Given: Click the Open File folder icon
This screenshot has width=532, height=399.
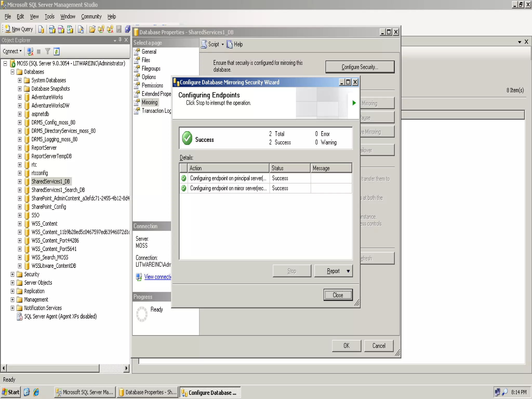Looking at the screenshot, I should point(92,29).
